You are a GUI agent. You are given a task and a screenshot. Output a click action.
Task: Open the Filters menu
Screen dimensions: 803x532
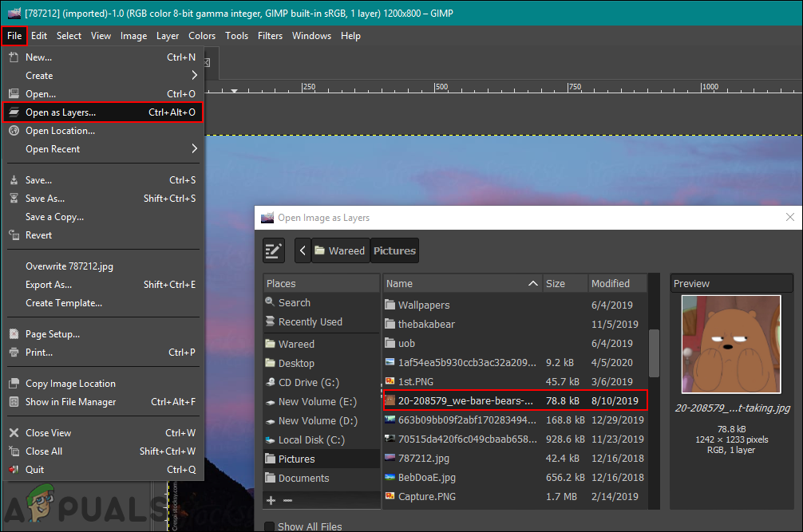tap(270, 36)
